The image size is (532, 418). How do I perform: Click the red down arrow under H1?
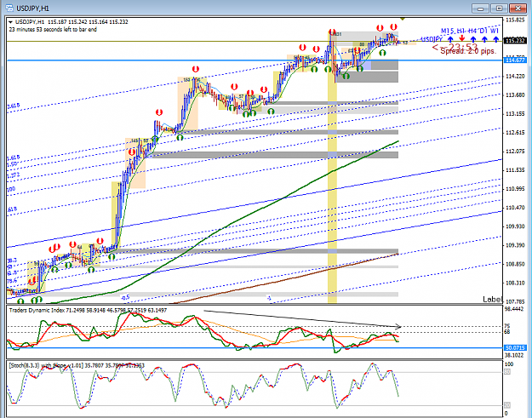pyautogui.click(x=461, y=39)
